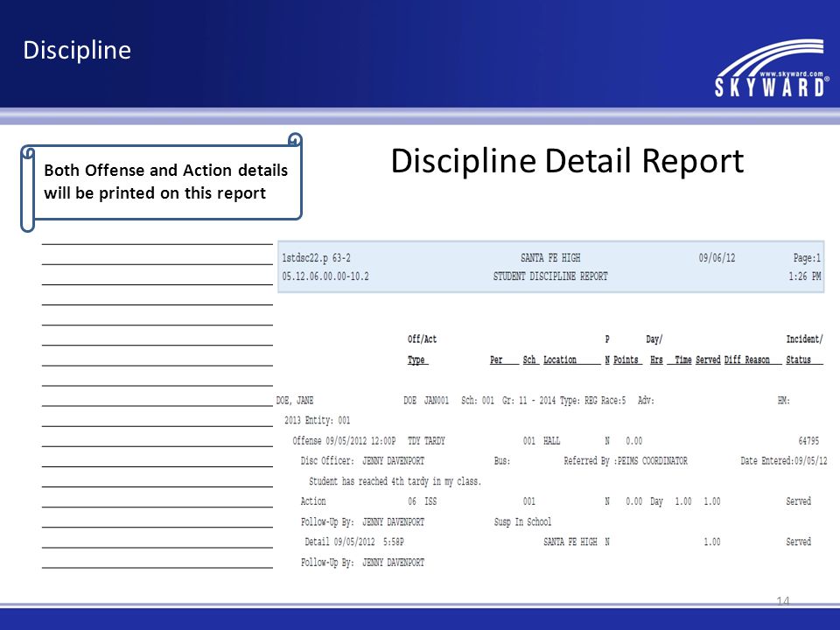Click 'Served' status in Action row
Screen dimensions: 840x630
(798, 501)
